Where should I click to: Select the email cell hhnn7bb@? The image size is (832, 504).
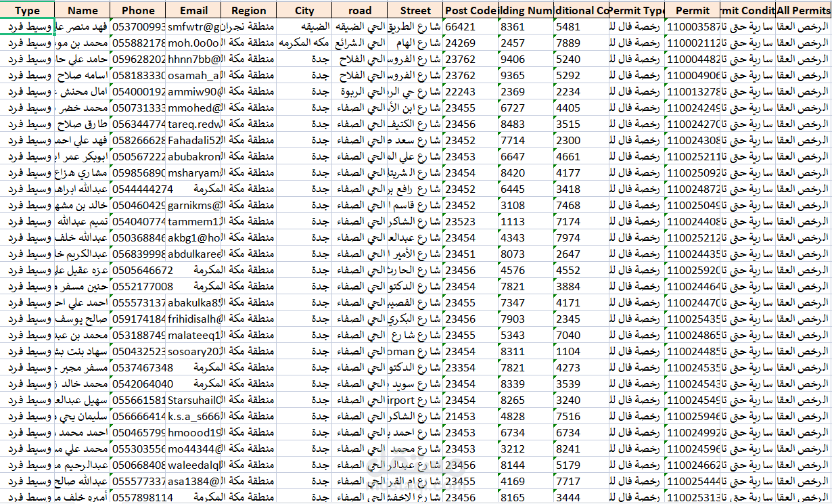click(193, 59)
